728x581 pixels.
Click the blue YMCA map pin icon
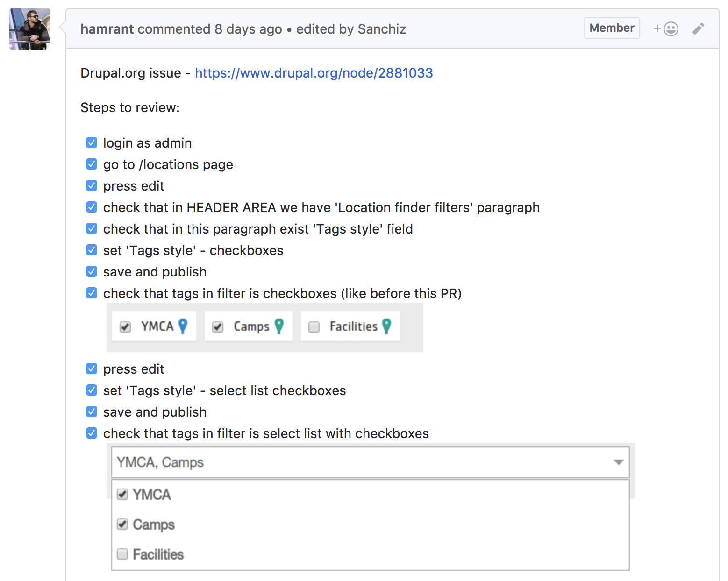click(183, 326)
